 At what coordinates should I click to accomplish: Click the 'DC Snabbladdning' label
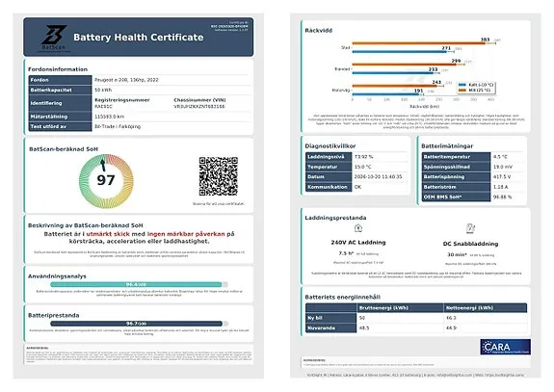pyautogui.click(x=470, y=244)
